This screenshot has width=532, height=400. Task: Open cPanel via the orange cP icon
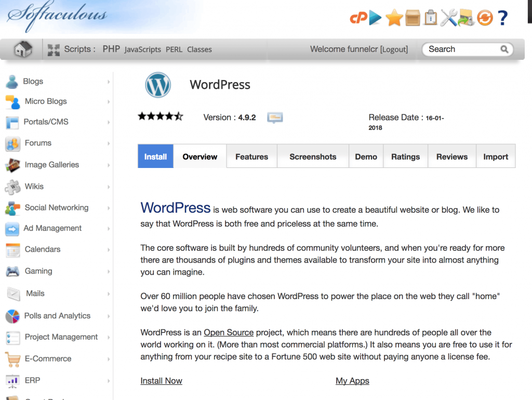[358, 18]
